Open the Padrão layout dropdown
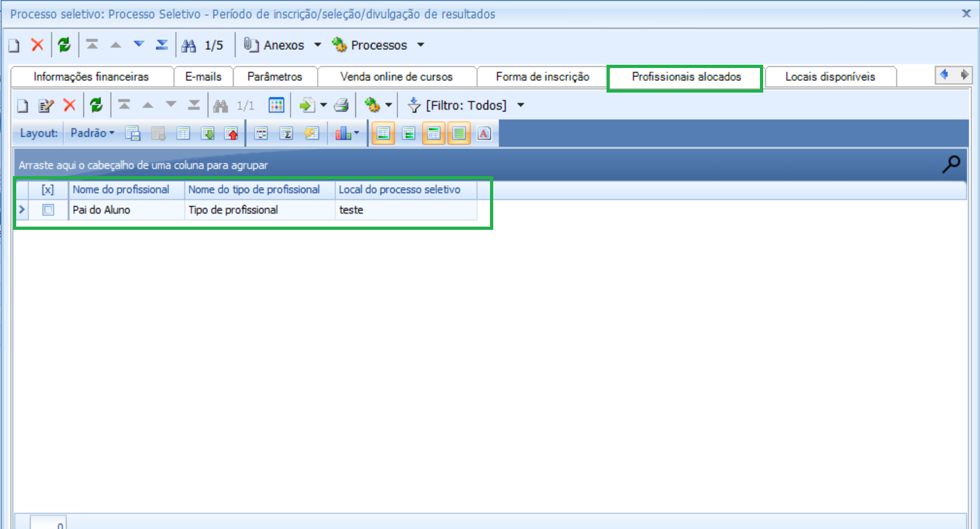 click(92, 133)
